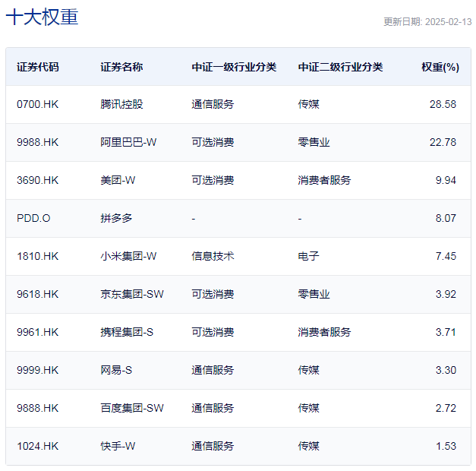Click stock code 0700.HK
The height and width of the screenshot is (471, 476).
37,104
